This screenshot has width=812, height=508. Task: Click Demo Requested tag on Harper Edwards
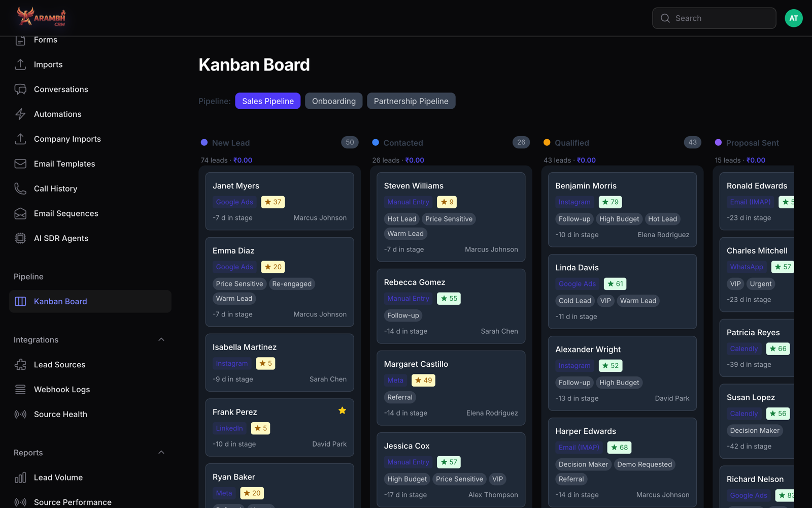645,464
